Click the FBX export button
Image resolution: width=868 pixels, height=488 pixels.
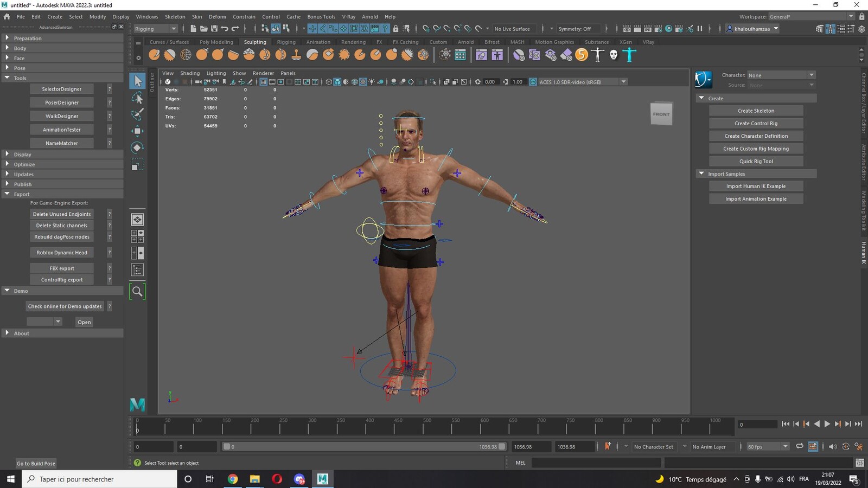point(62,268)
